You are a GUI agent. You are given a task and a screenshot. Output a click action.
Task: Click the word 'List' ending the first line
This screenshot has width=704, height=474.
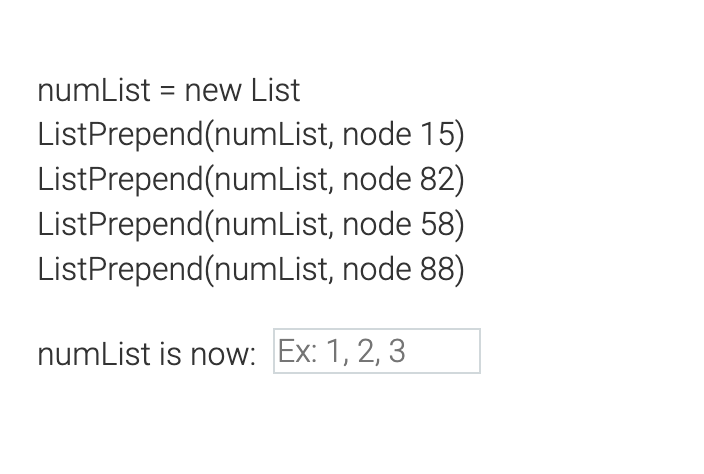(275, 91)
